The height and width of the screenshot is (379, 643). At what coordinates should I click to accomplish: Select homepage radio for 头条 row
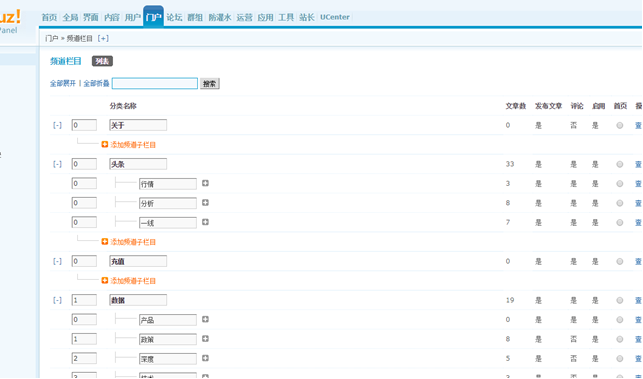tap(620, 164)
